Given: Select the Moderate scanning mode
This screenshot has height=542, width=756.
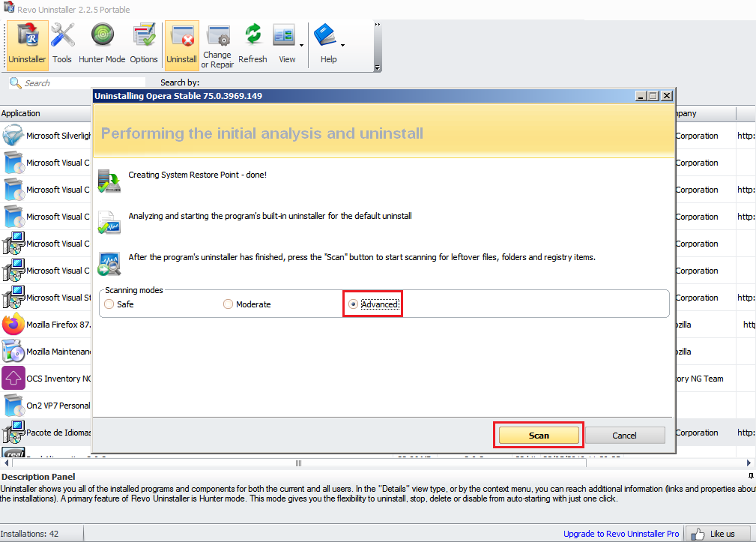Looking at the screenshot, I should (x=228, y=304).
